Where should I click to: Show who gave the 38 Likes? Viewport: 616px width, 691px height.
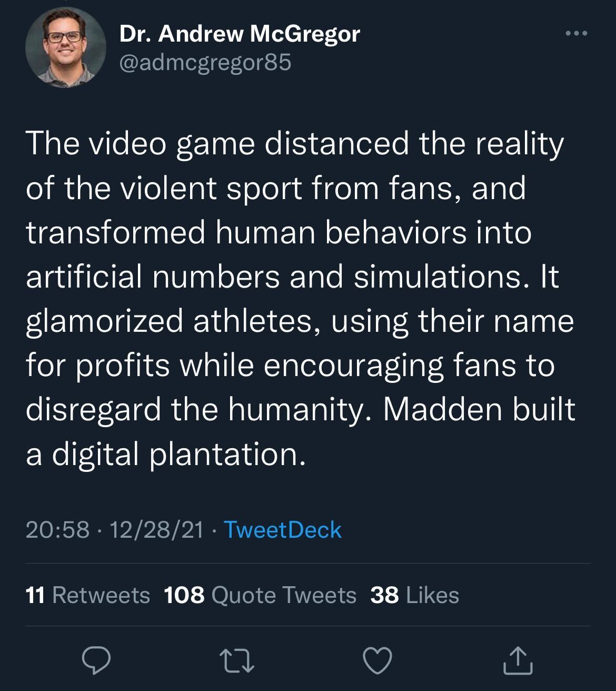(415, 595)
